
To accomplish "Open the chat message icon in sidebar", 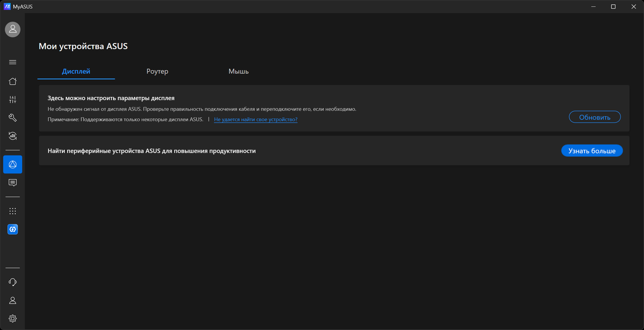I will tap(13, 183).
